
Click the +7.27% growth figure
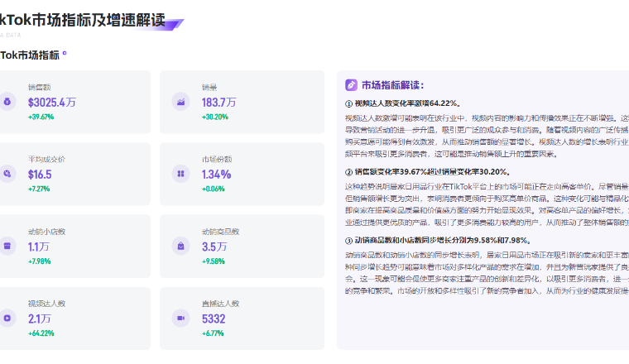click(39, 189)
